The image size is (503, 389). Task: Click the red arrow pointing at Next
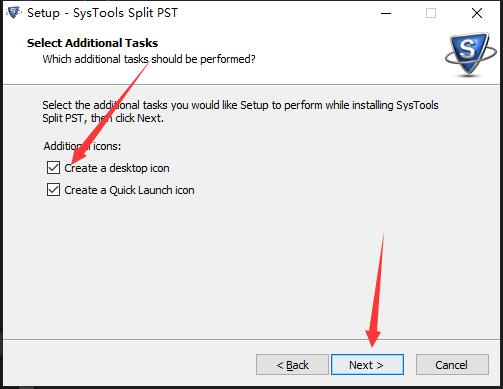pyautogui.click(x=376, y=290)
